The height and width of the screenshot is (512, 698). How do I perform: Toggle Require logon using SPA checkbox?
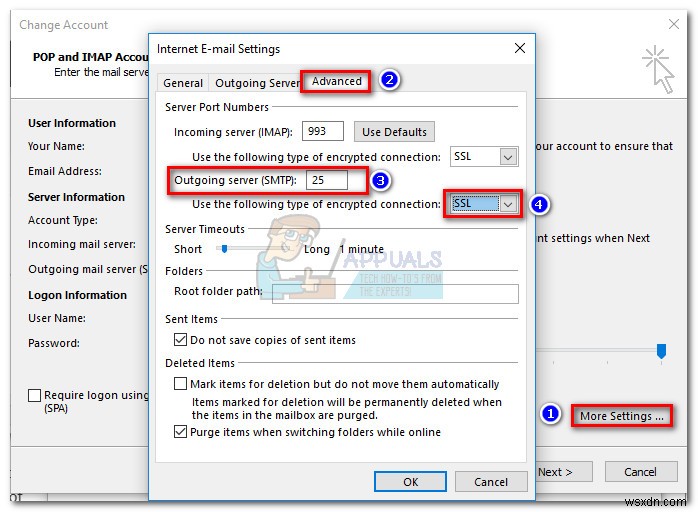coord(34,395)
